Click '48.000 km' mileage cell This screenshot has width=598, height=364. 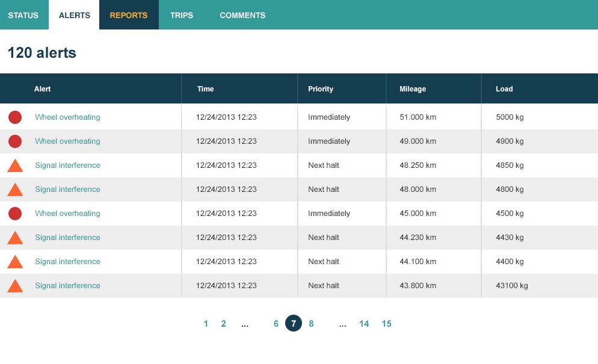[418, 190]
